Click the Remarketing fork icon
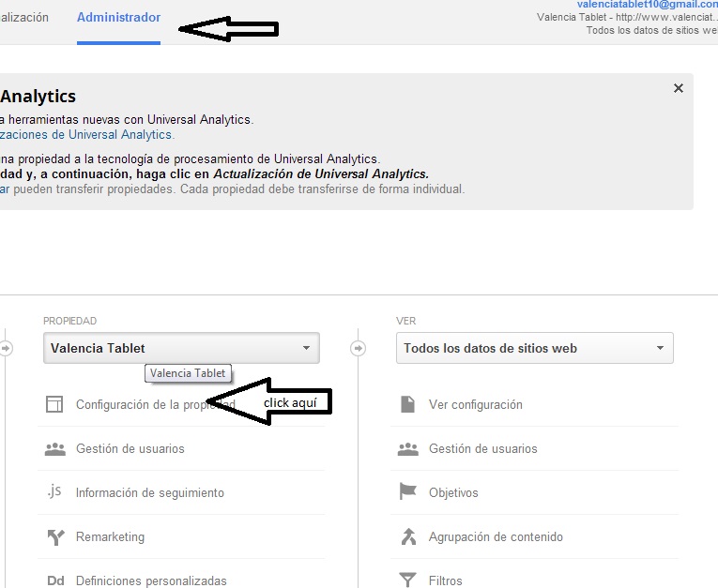Screen dimensions: 718x588 point(56,536)
